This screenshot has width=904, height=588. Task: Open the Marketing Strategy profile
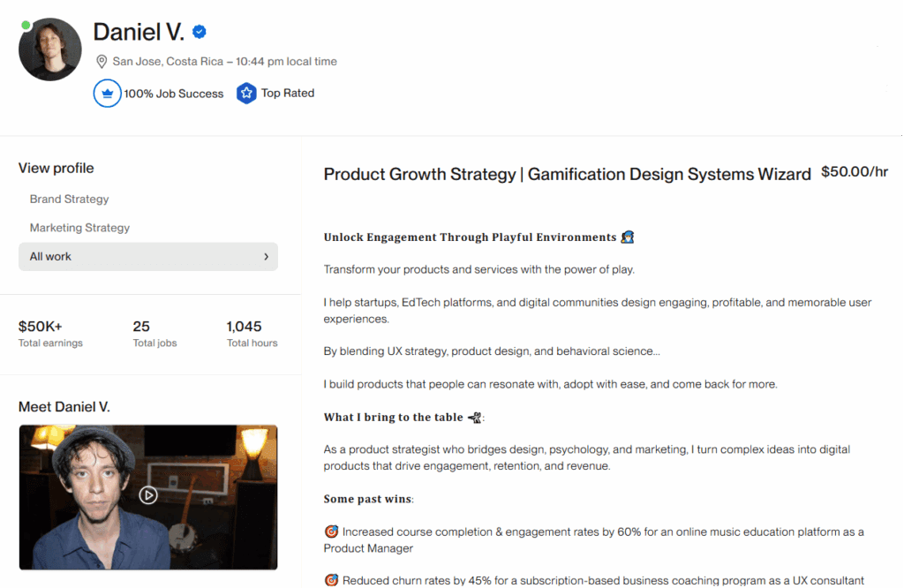click(79, 228)
